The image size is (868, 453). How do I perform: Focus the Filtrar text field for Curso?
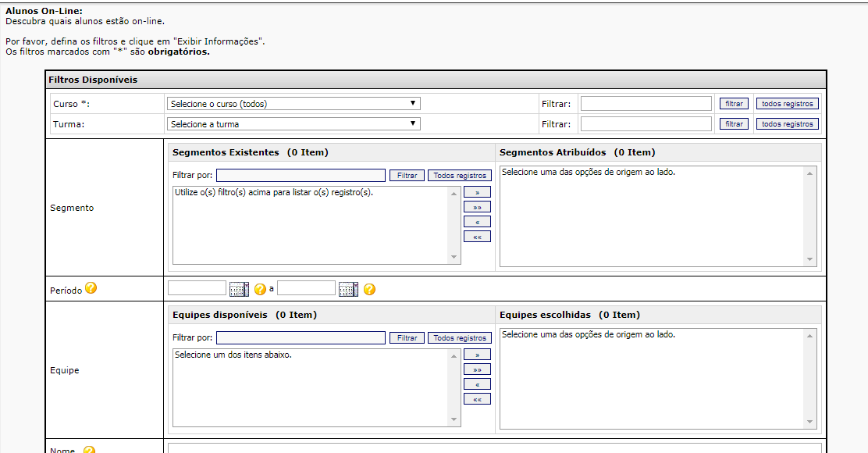click(x=646, y=104)
